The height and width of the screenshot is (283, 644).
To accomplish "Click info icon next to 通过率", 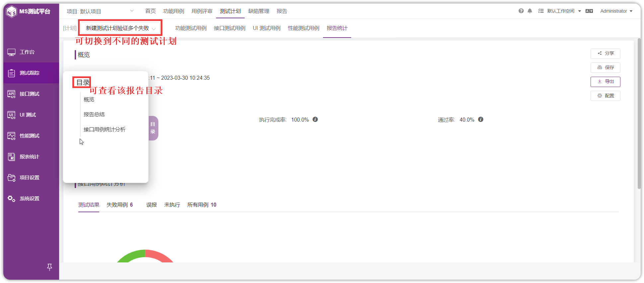I will coord(481,119).
